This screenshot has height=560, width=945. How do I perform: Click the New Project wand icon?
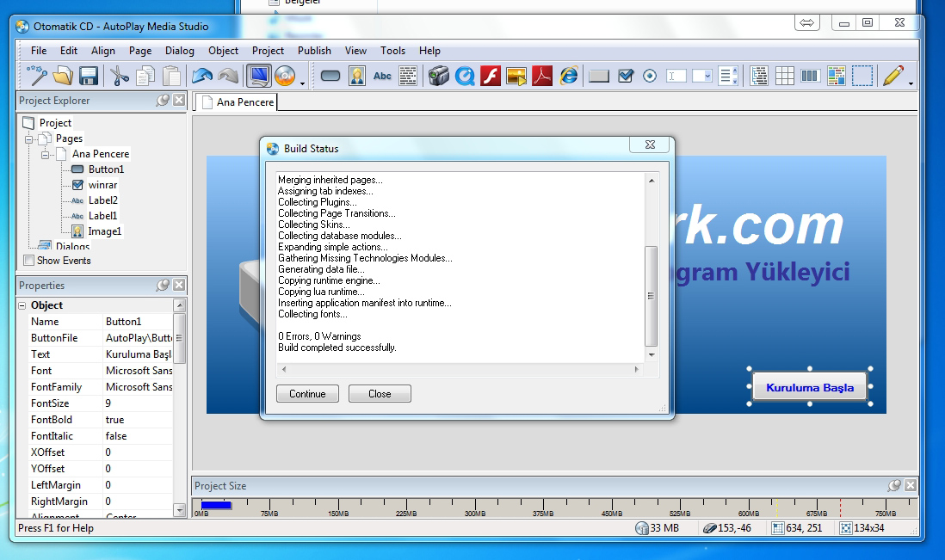pyautogui.click(x=36, y=76)
